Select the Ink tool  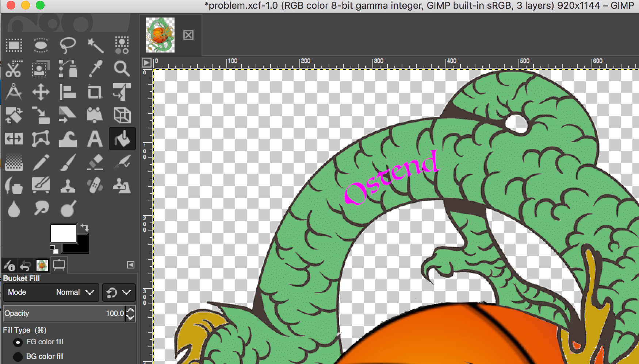click(14, 185)
